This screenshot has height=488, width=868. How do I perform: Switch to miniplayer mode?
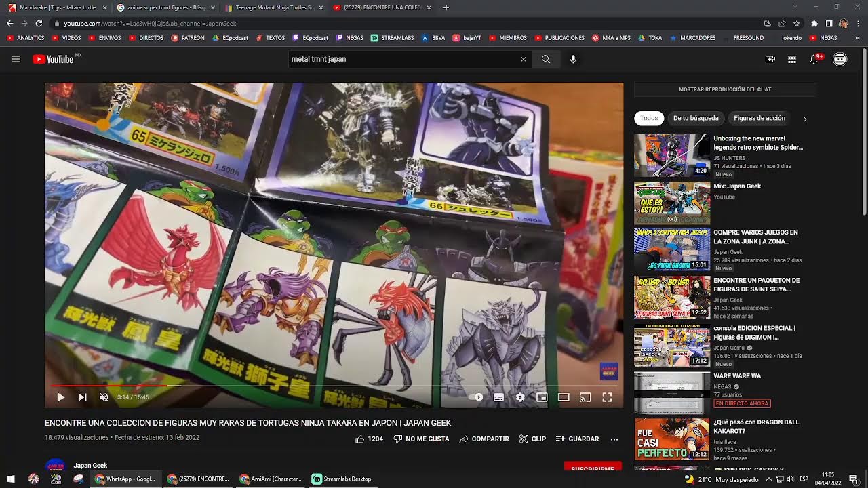542,397
